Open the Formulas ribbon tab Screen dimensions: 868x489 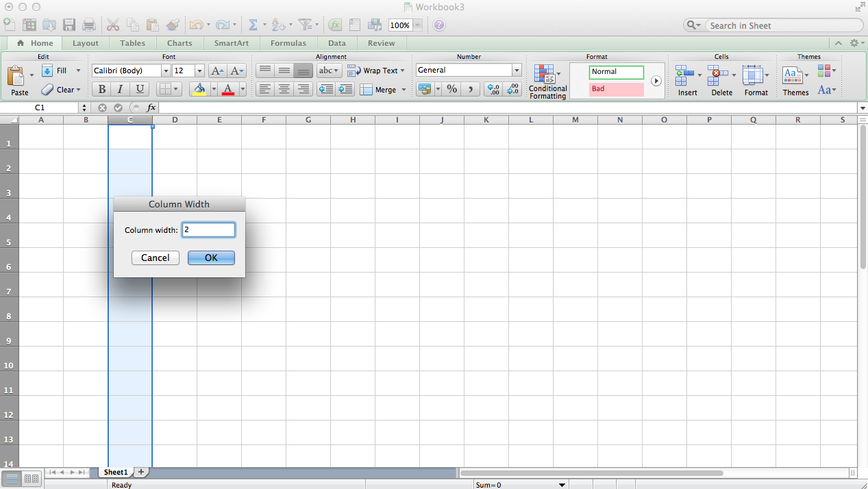point(288,43)
